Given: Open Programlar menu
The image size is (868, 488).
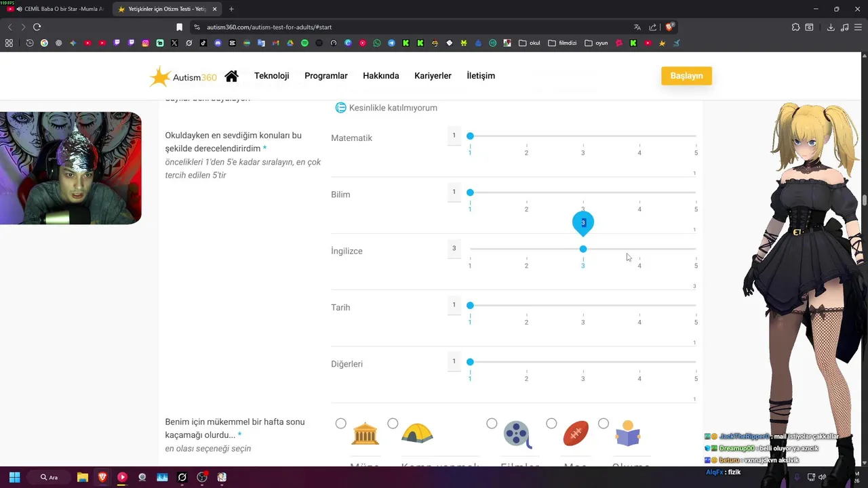Looking at the screenshot, I should click(326, 76).
